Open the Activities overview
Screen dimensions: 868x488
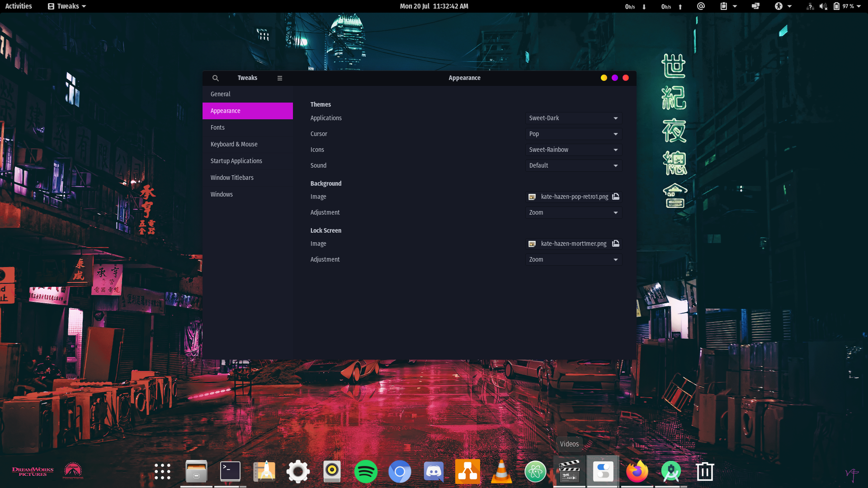click(19, 6)
